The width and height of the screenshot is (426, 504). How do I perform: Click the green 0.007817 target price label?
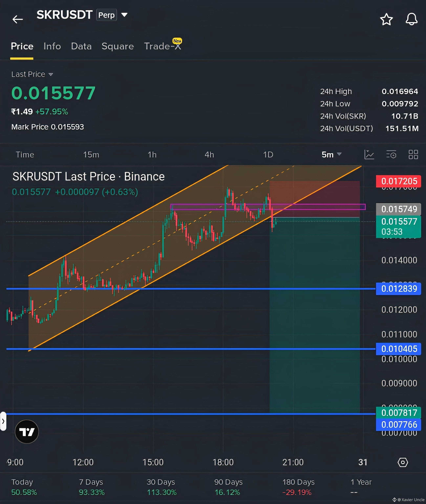pos(398,413)
